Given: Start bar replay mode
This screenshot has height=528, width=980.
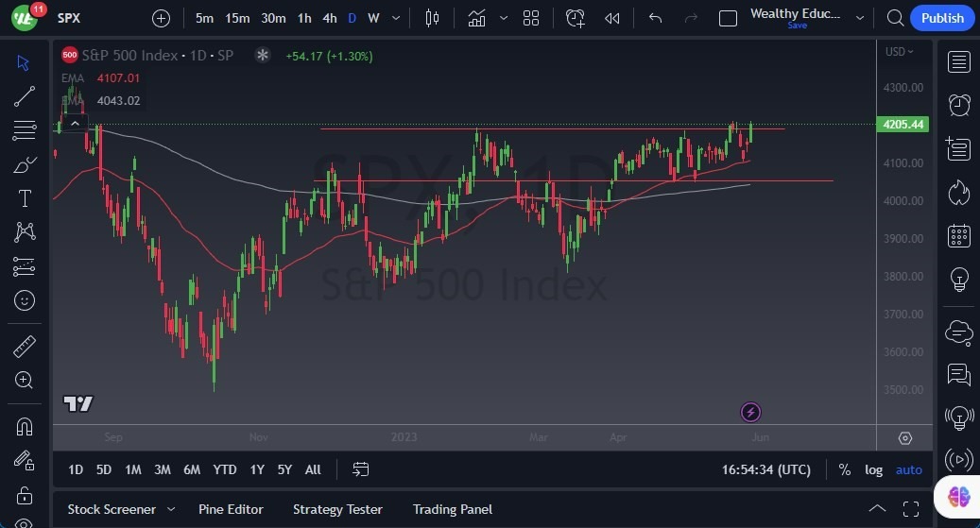Looking at the screenshot, I should (x=611, y=19).
